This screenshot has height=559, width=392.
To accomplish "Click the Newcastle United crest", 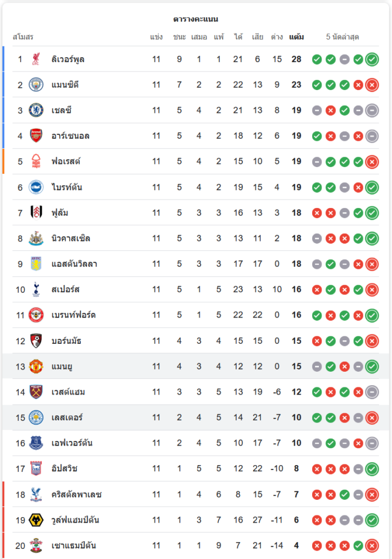I will point(36,239).
